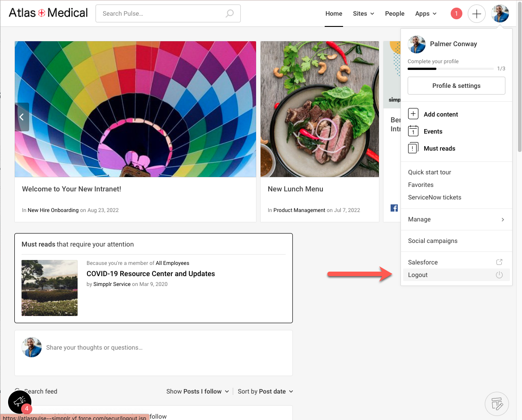Image resolution: width=522 pixels, height=420 pixels.
Task: Expand the Sites dropdown
Action: click(x=363, y=13)
